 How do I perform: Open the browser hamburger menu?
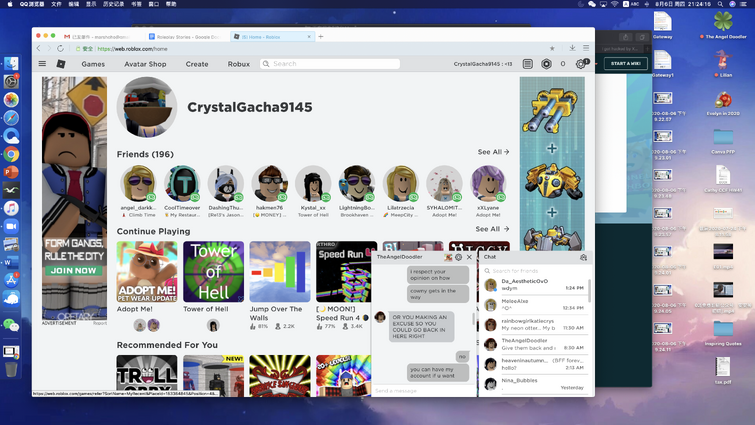tap(586, 48)
